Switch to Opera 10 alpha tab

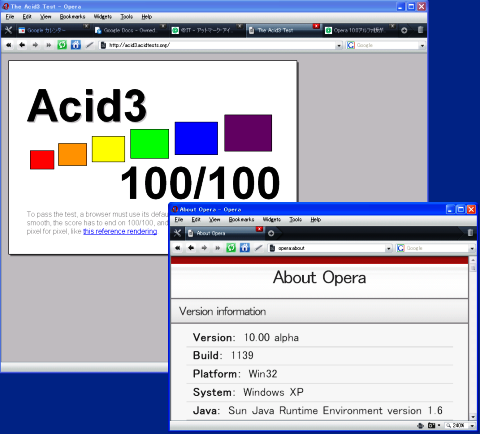[x=359, y=30]
